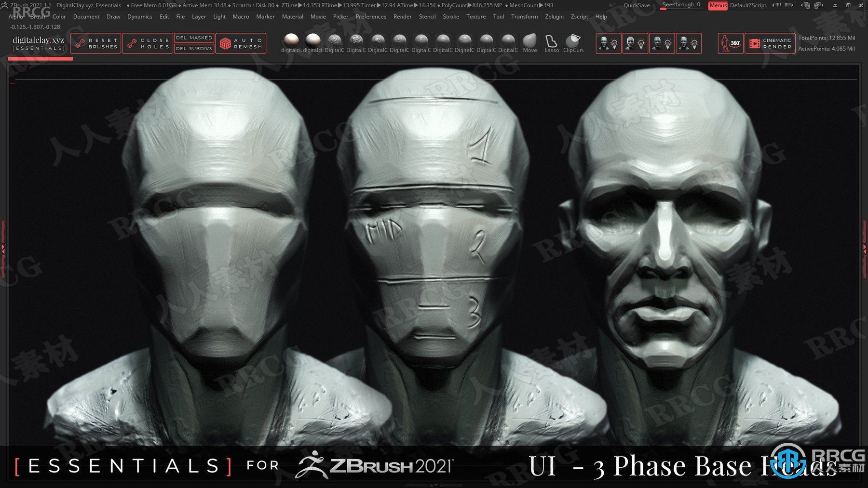Viewport: 868px width, 488px height.
Task: Open the Edit menu
Action: pos(164,16)
